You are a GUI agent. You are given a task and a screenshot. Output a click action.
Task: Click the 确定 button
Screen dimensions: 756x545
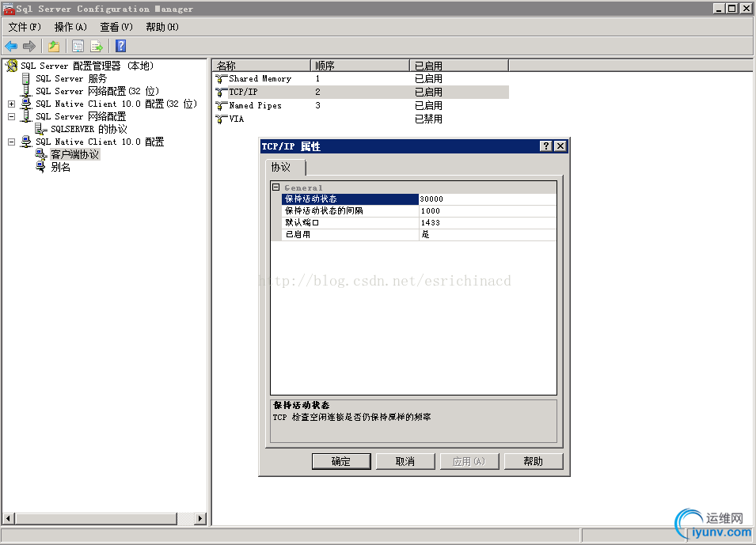click(341, 461)
